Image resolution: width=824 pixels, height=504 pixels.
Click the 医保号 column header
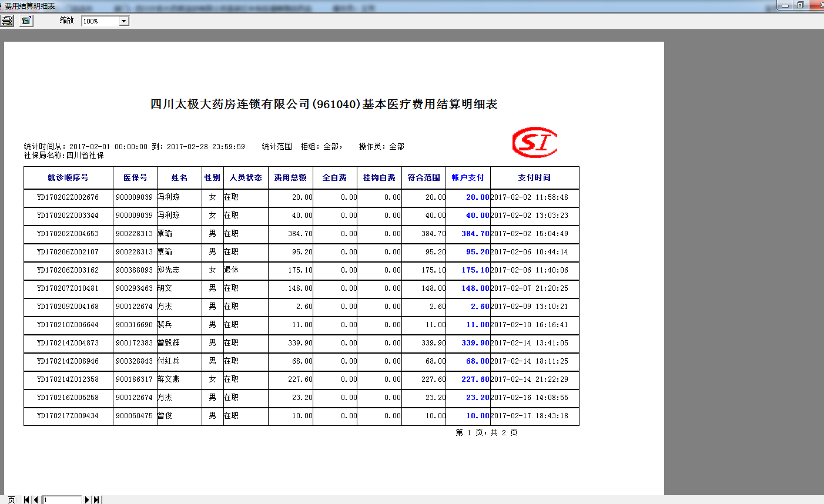click(135, 177)
